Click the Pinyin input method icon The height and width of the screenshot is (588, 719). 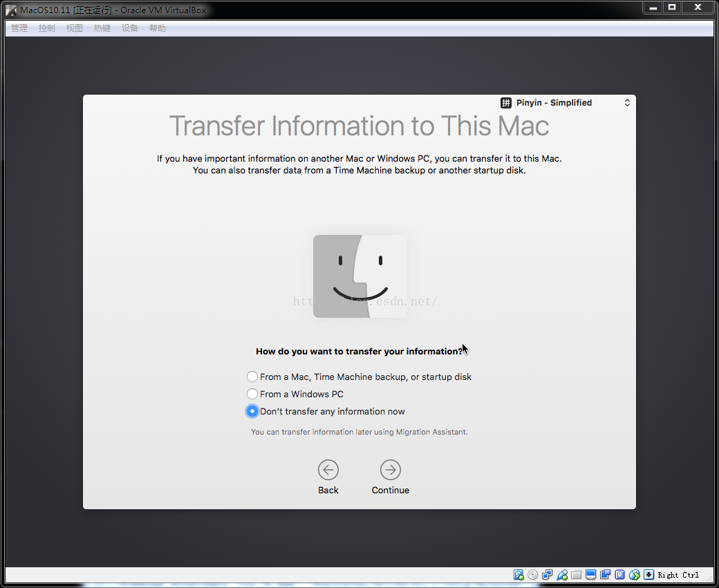coord(506,103)
